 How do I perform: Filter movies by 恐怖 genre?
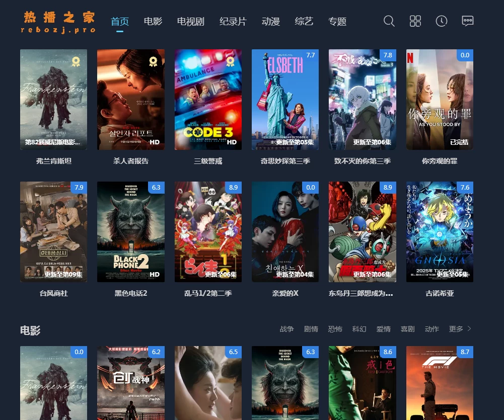tap(335, 329)
